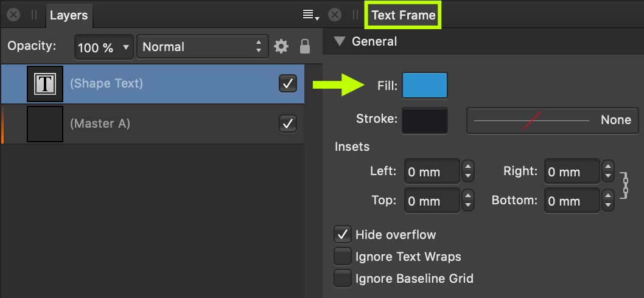The width and height of the screenshot is (644, 298).
Task: Close the Layers panel with X icon
Action: 13,15
